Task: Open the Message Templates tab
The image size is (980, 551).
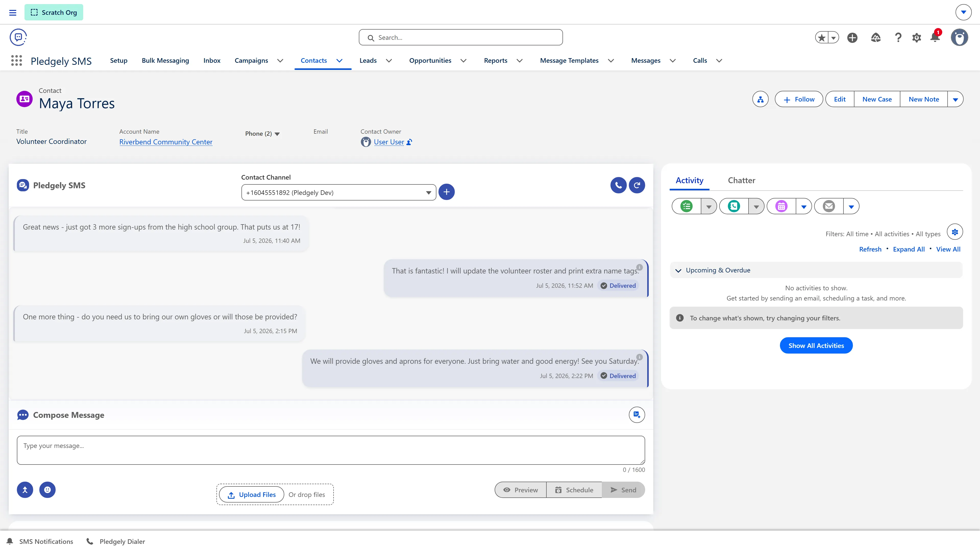Action: 569,60
